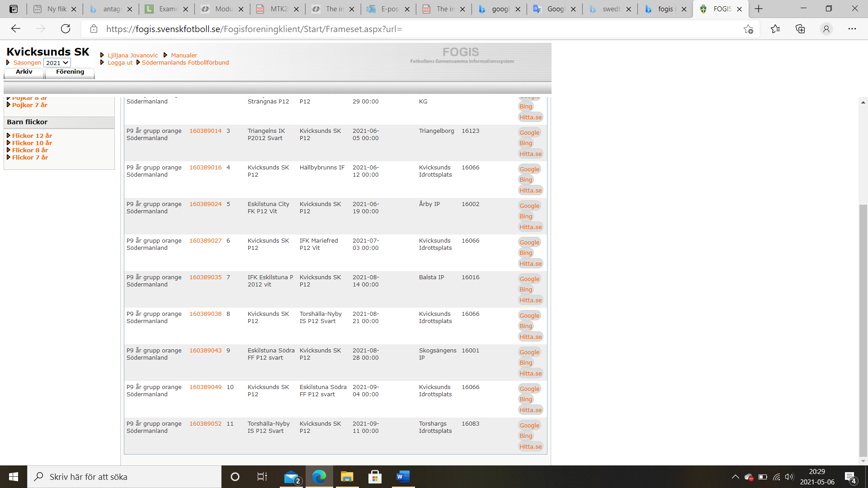Open Settings and more menu
Image resolution: width=868 pixels, height=488 pixels.
point(852,29)
